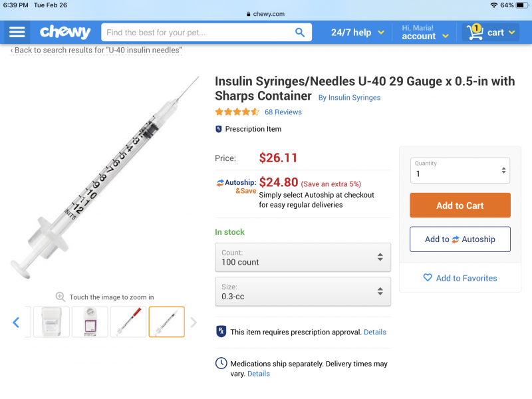Select the red-capped syringe thumbnail
Viewport: 532px width, 399px height.
pyautogui.click(x=128, y=322)
